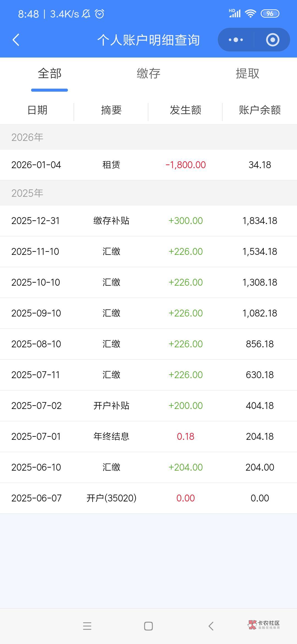This screenshot has width=297, height=644.
Task: Tap the mini program close circle icon
Action: (273, 40)
